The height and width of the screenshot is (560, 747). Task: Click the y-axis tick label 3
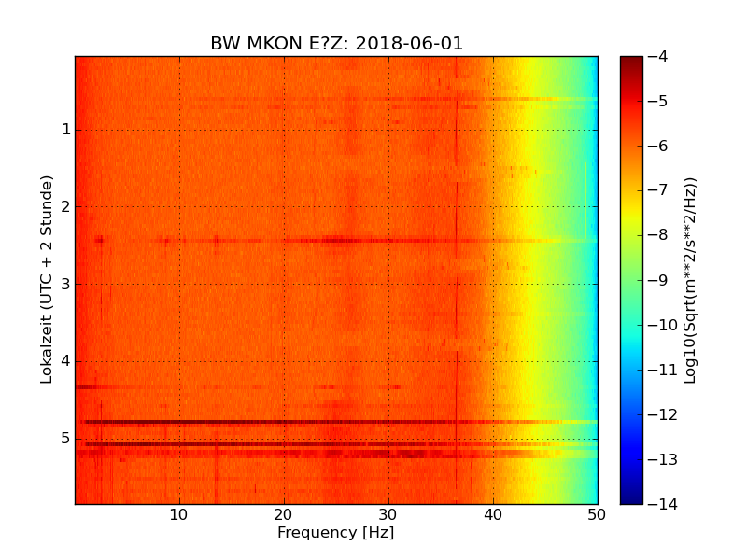coord(66,285)
